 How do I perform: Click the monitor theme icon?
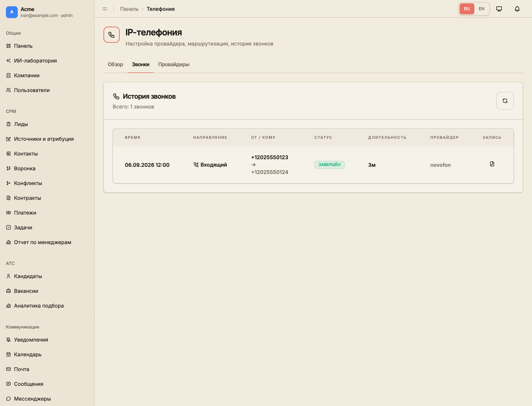pyautogui.click(x=499, y=9)
